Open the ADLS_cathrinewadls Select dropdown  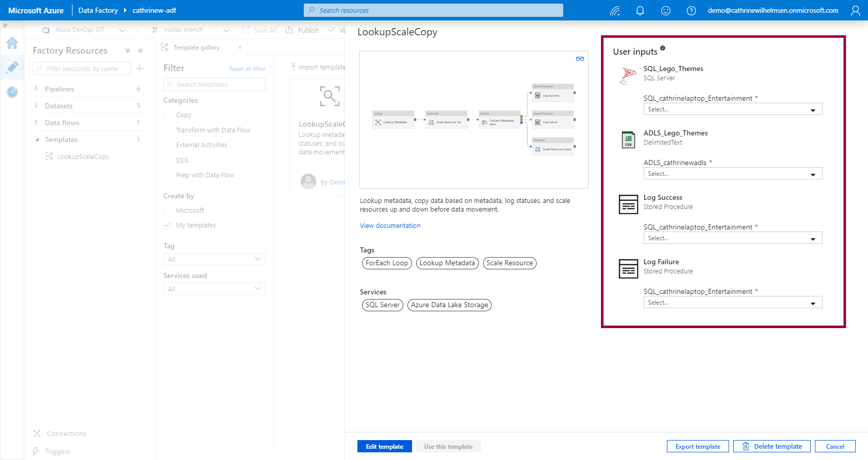pyautogui.click(x=732, y=174)
